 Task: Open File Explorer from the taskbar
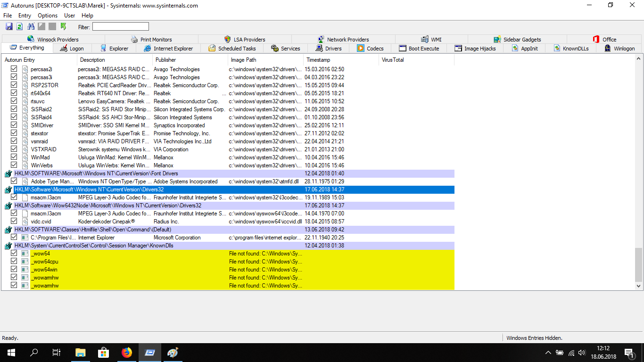81,353
